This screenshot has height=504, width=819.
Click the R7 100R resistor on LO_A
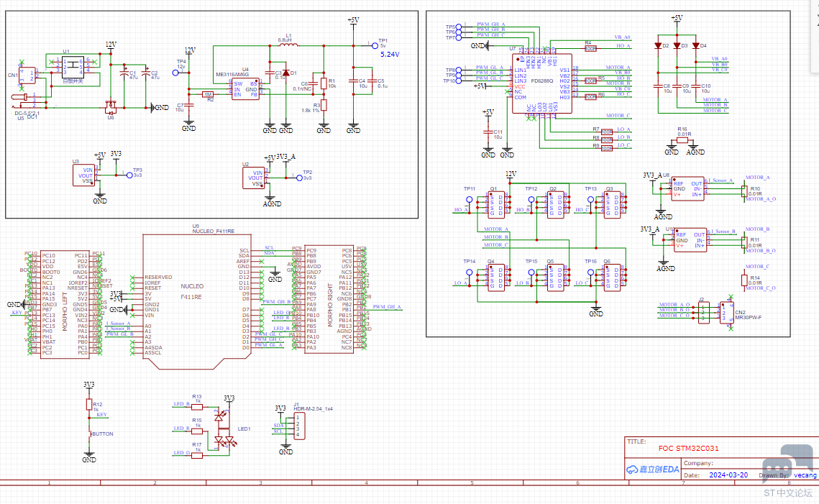(606, 132)
